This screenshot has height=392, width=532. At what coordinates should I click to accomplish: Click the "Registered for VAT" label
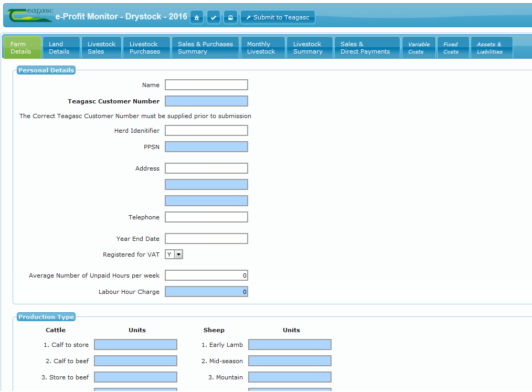pos(131,255)
